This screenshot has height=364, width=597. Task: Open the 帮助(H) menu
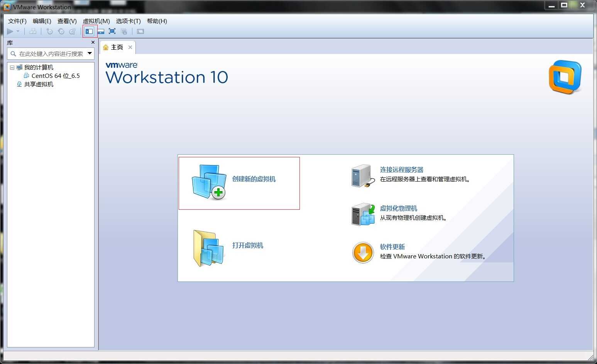coord(157,21)
